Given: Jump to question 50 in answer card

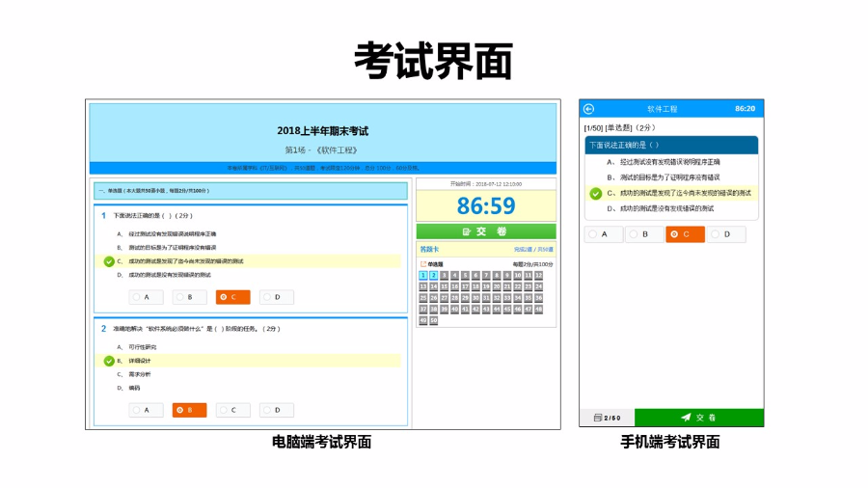Looking at the screenshot, I should click(434, 320).
